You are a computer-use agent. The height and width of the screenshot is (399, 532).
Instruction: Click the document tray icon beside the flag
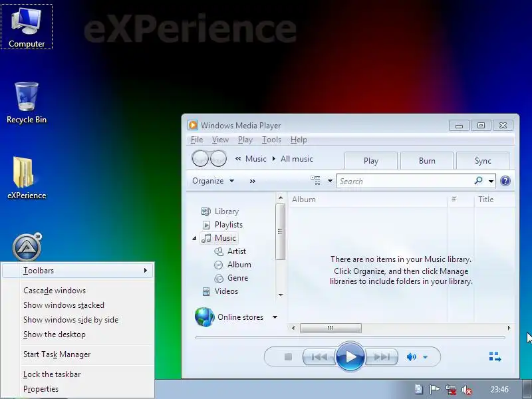419,390
